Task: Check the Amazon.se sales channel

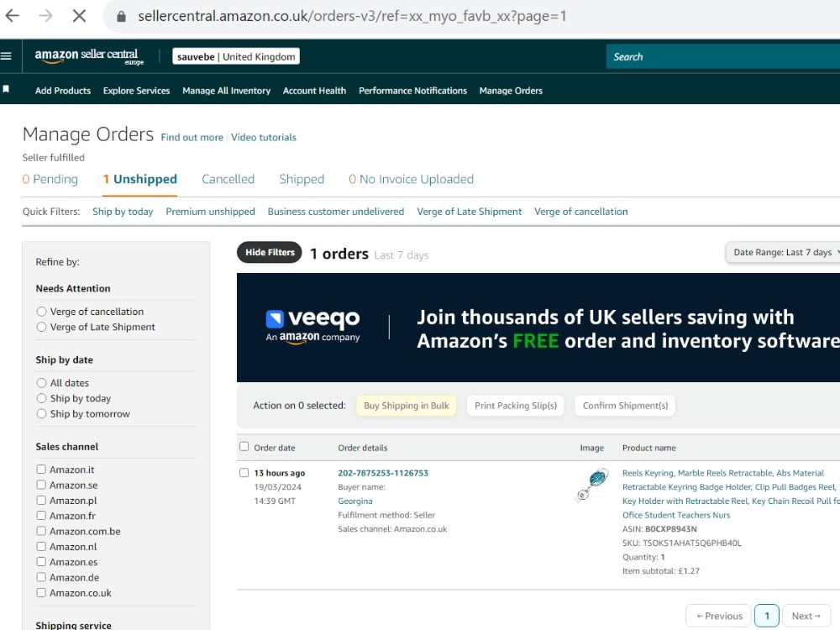Action: coord(41,485)
